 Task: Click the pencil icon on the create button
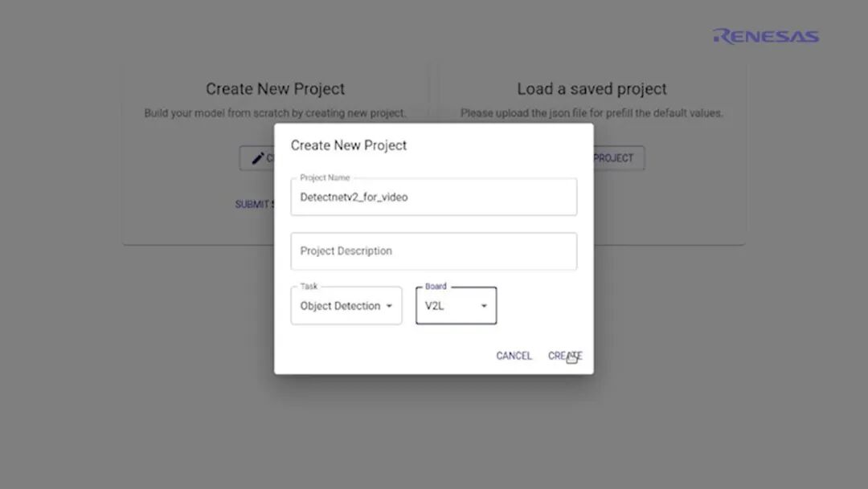(x=257, y=158)
